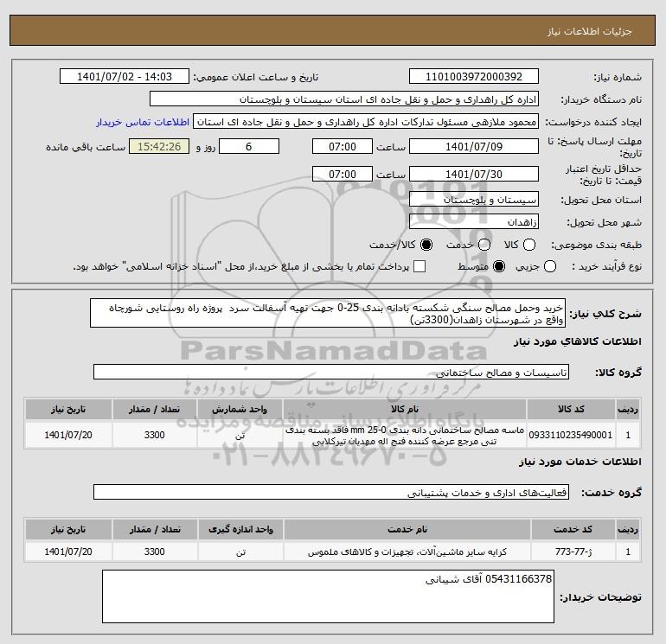Click the delivery city field زاهدان
Screen dimensions: 666x644
[x=474, y=222]
